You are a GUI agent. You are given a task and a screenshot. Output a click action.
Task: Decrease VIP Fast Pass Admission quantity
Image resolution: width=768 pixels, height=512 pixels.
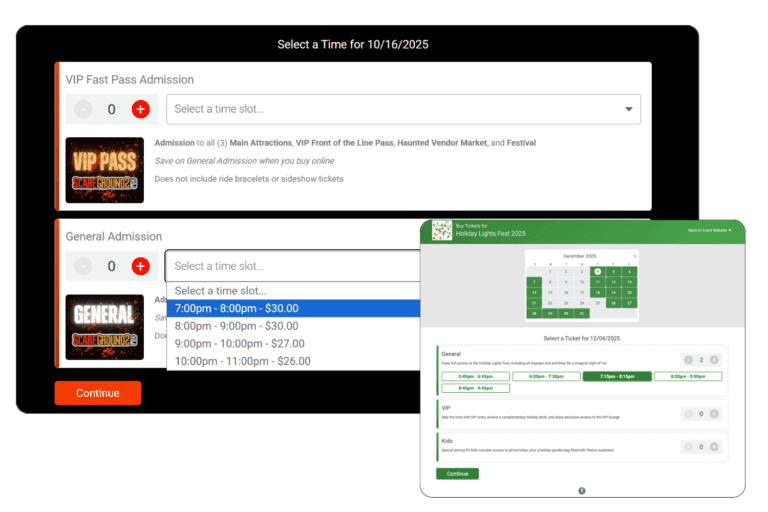[83, 109]
